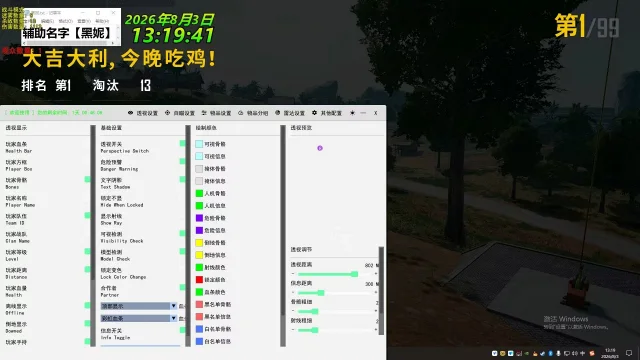The height and width of the screenshot is (360, 640).
Task: Toggle the Text Shadow option
Action: [x=182, y=180]
